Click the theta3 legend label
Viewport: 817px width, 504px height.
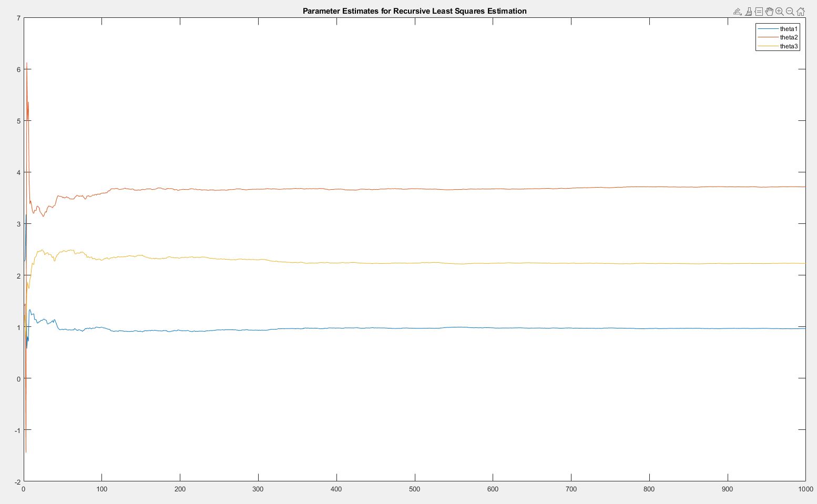coord(789,46)
